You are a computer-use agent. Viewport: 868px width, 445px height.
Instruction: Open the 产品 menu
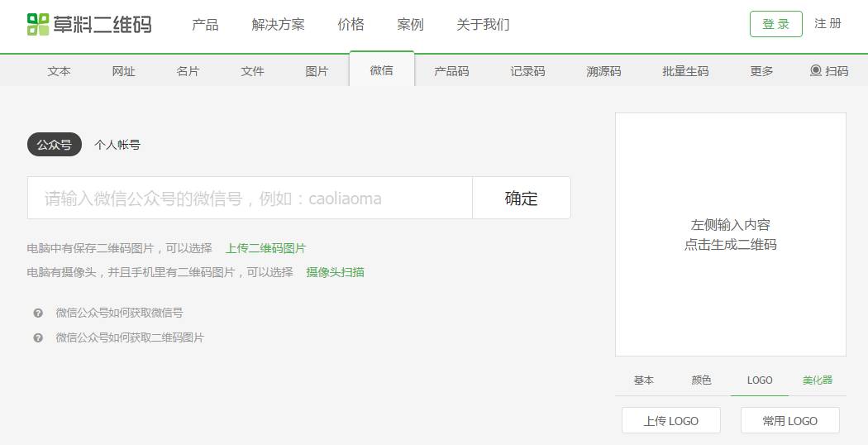pos(205,24)
